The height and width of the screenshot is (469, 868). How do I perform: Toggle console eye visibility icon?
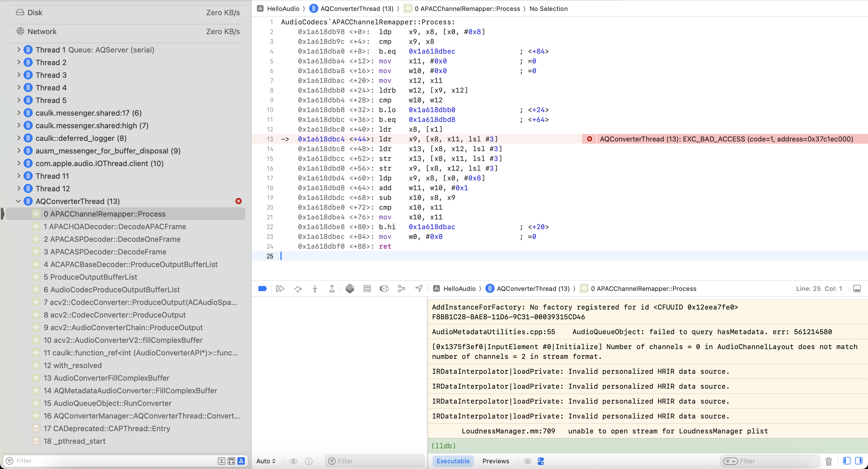click(x=527, y=461)
